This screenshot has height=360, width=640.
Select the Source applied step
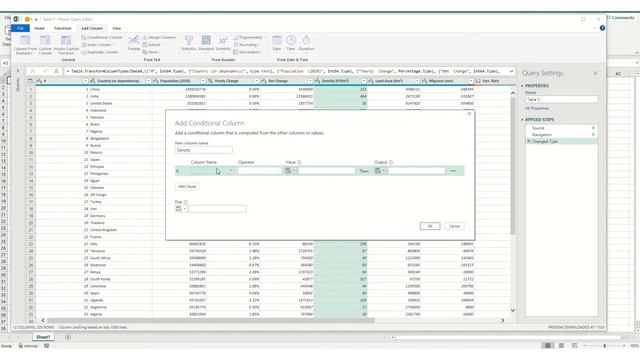561,128
